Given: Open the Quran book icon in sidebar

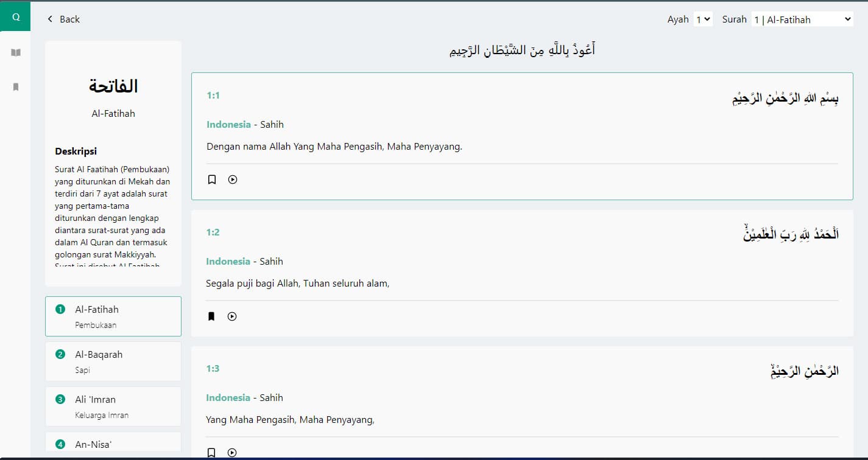Looking at the screenshot, I should click(x=16, y=52).
